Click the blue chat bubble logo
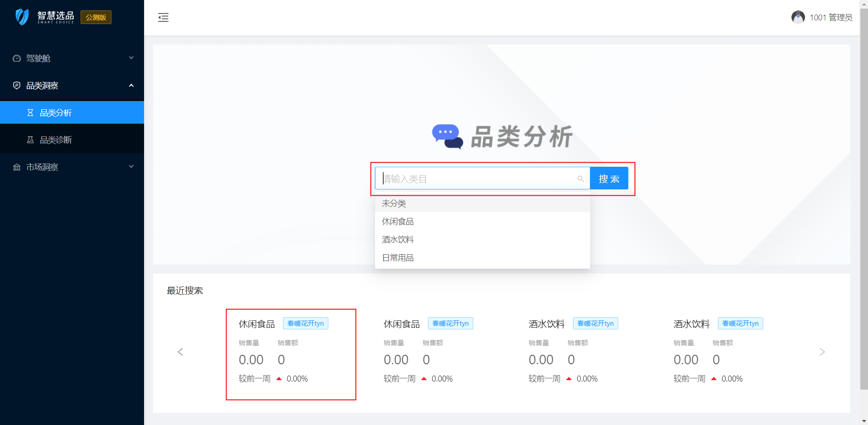 tap(447, 136)
